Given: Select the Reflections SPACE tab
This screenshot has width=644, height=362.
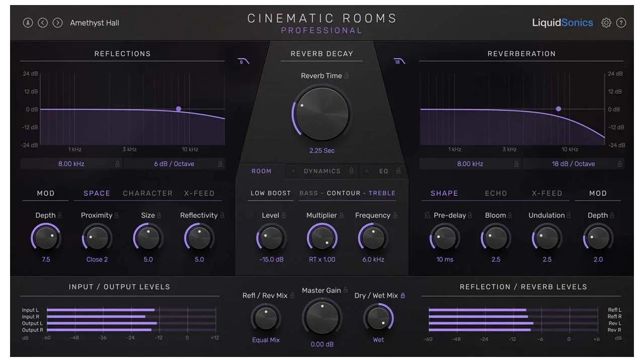Looking at the screenshot, I should [97, 193].
